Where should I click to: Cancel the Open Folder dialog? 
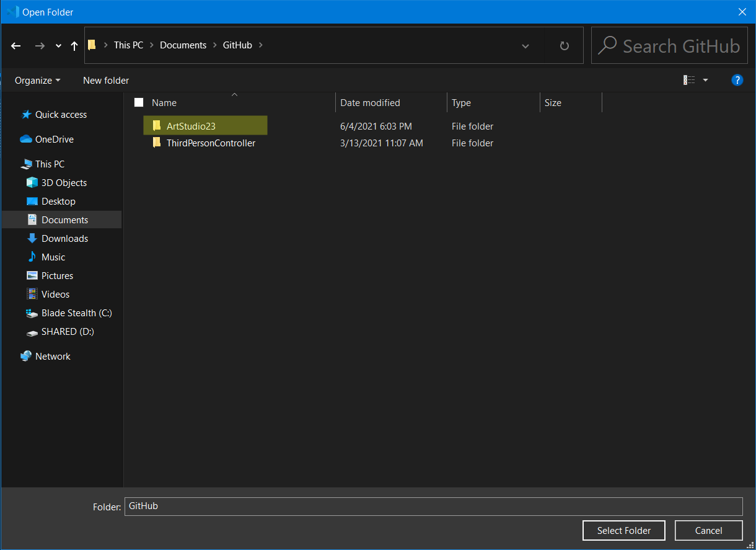pos(708,531)
